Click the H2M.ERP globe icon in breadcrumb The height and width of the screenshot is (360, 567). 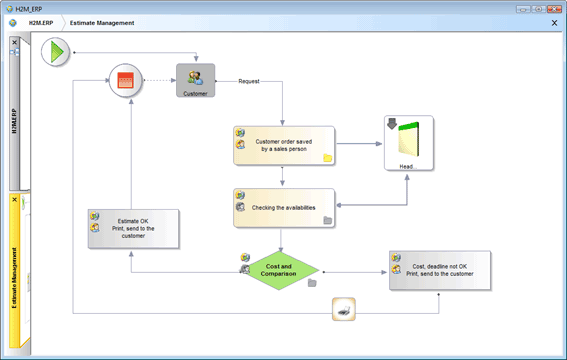click(13, 23)
